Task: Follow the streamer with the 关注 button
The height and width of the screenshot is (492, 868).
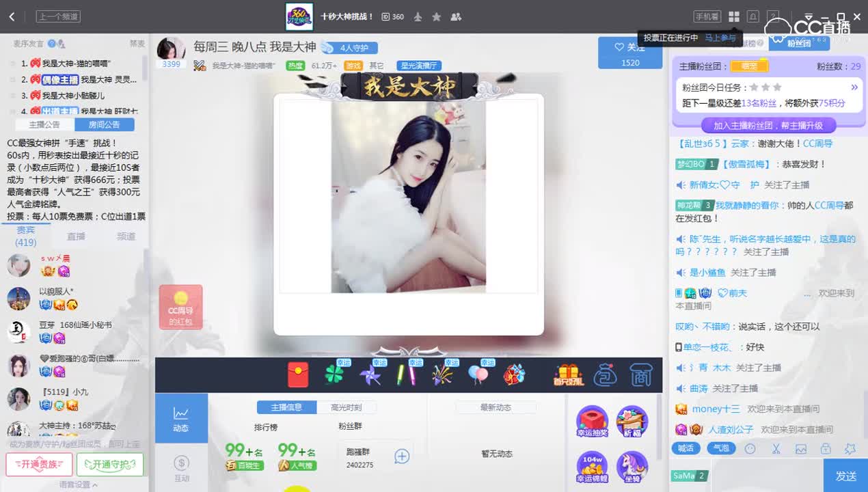Action: [x=630, y=53]
